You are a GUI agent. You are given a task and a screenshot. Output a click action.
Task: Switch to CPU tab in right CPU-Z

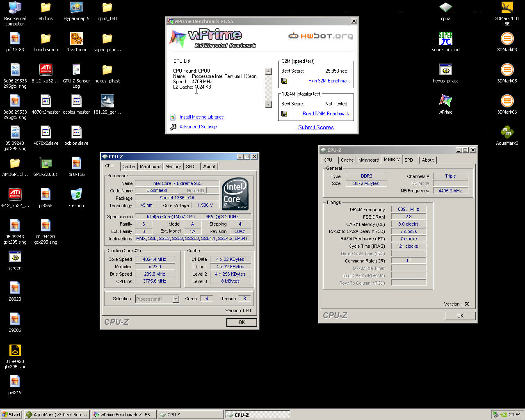click(x=328, y=160)
